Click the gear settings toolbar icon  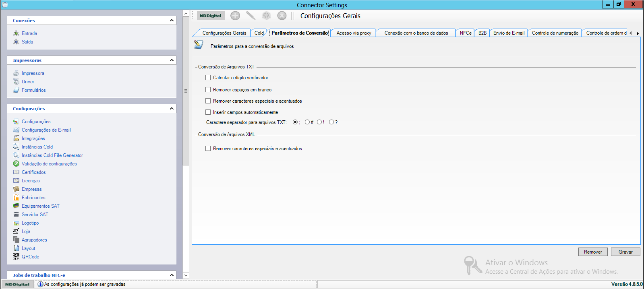[266, 16]
